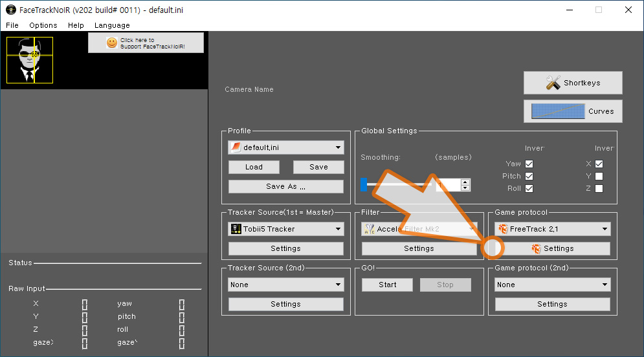Open the File menu

tap(12, 25)
